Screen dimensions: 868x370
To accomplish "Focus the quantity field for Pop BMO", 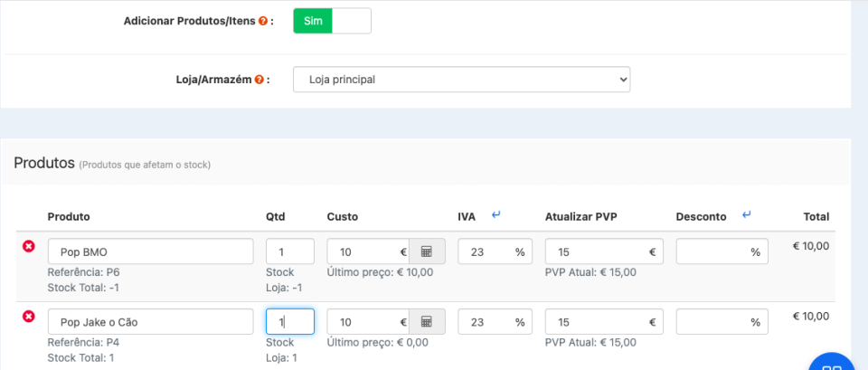I will 289,251.
